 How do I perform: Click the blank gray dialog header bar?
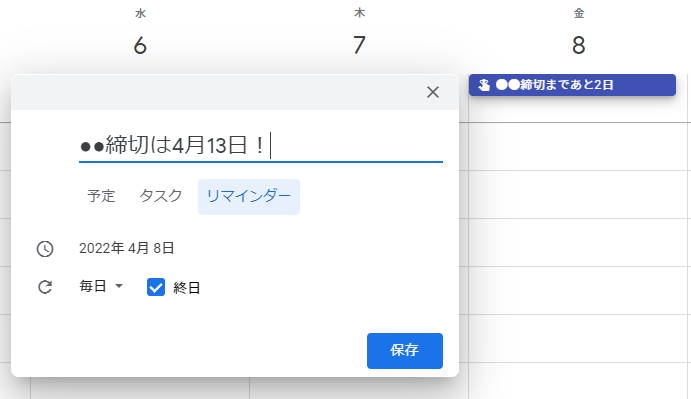(216, 92)
